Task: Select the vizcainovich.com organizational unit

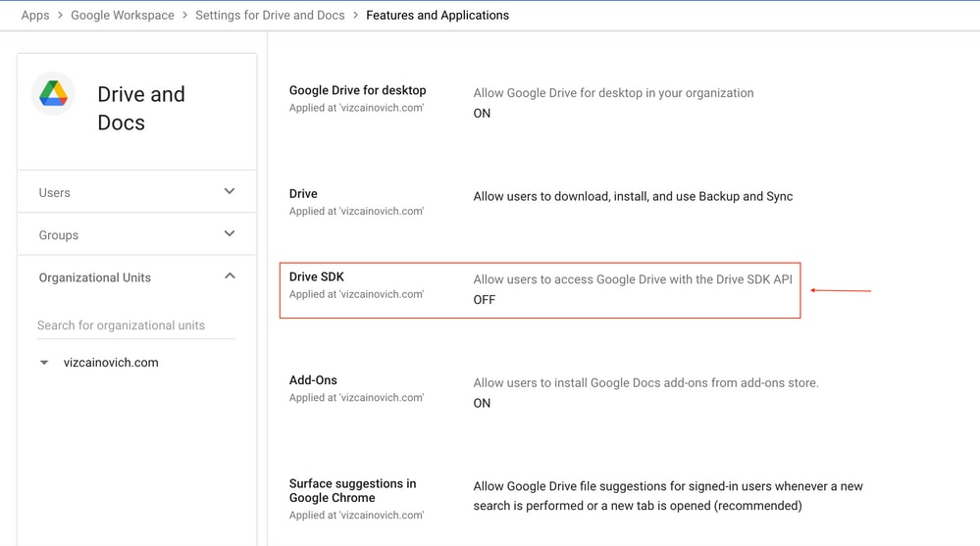Action: coord(111,363)
